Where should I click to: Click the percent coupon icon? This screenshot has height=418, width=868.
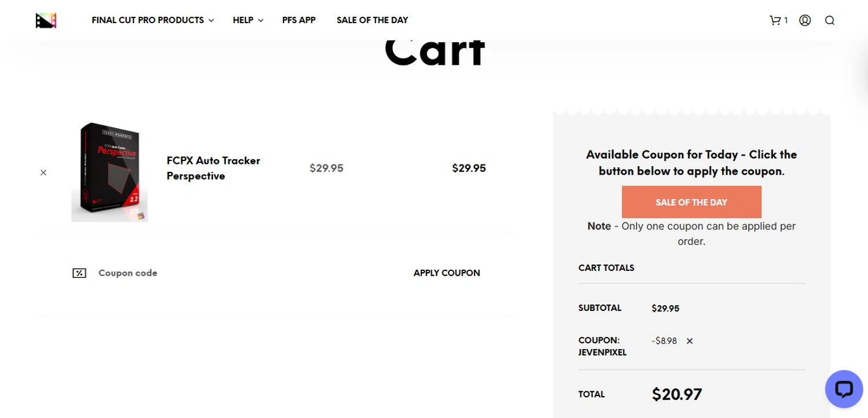pyautogui.click(x=79, y=273)
